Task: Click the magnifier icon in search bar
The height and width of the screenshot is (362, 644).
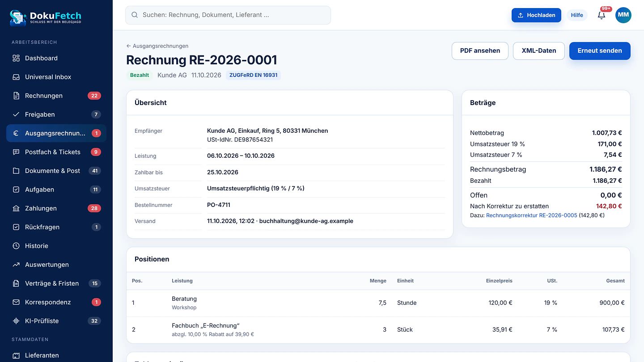Action: (135, 15)
